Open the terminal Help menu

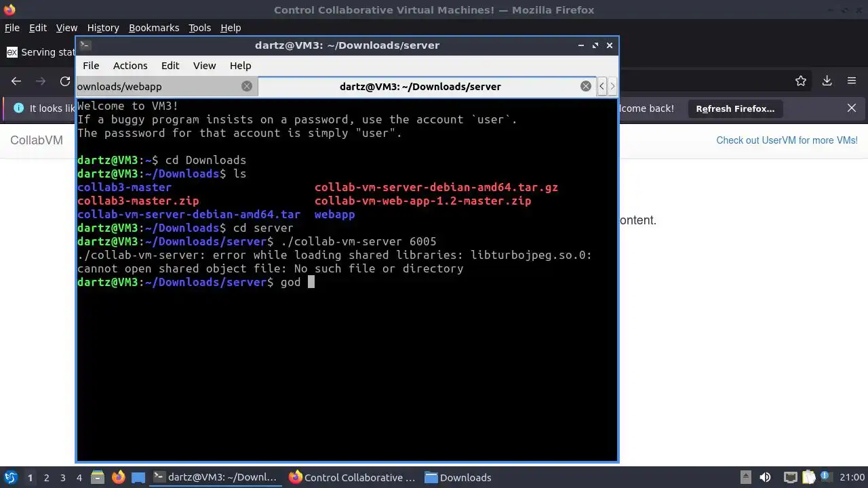coord(240,66)
